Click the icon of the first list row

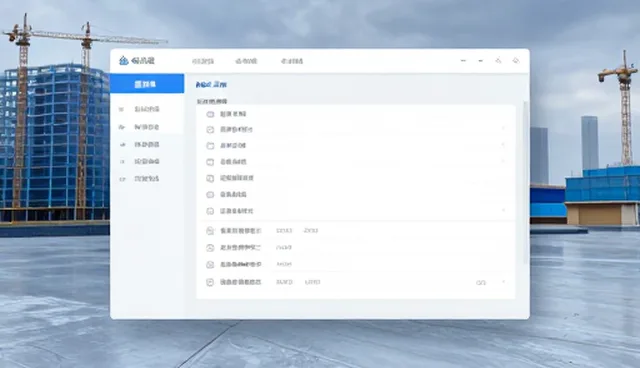210,114
